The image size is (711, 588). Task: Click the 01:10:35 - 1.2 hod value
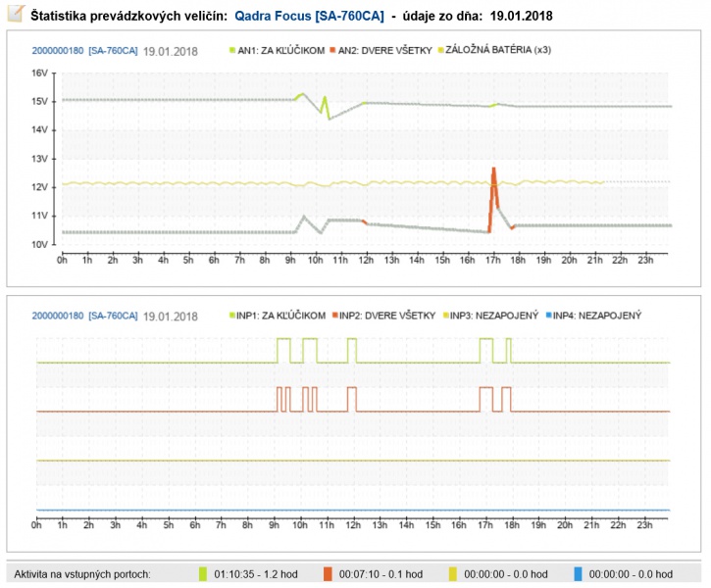[256, 574]
